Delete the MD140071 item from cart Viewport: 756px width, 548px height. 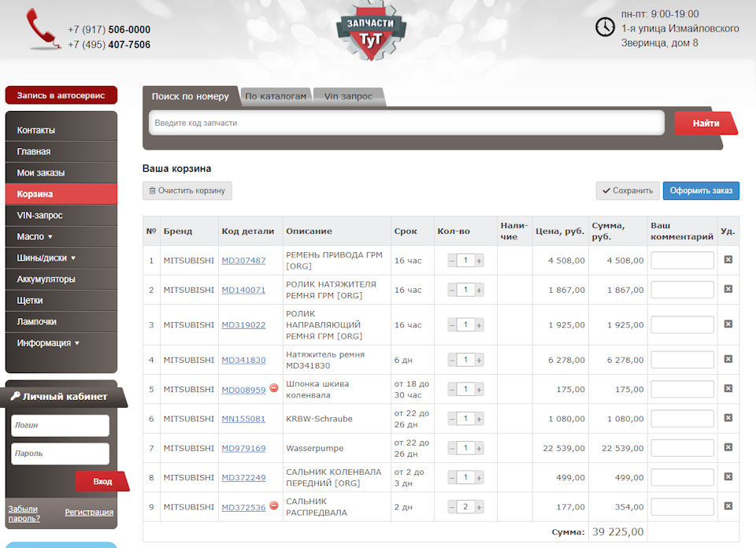pos(728,289)
